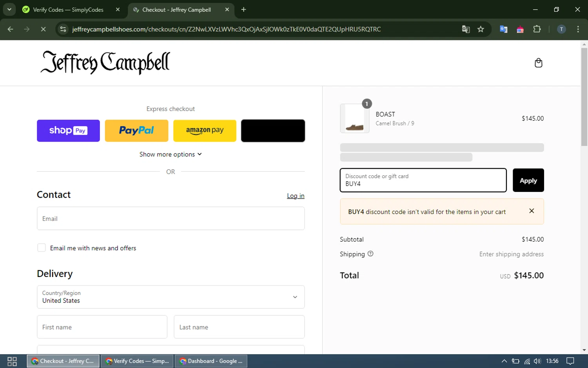Click the black express checkout button
The width and height of the screenshot is (588, 368).
point(273,131)
